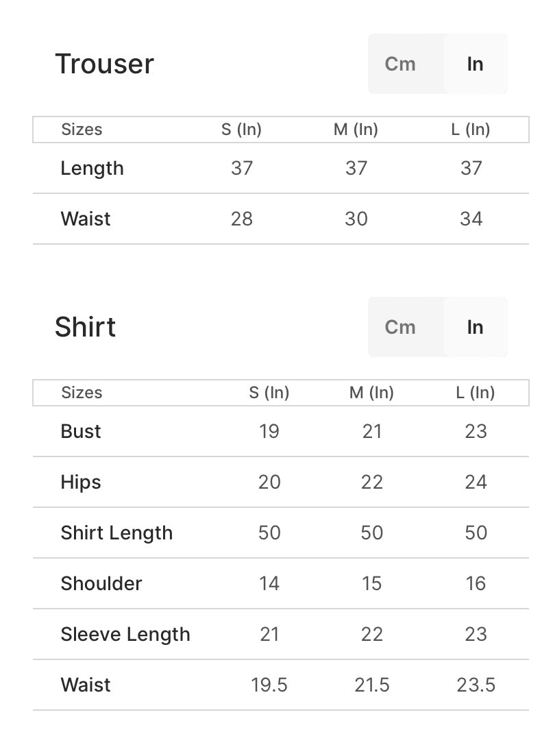Select In units for Trouser chart
The height and width of the screenshot is (756, 553).
[475, 64]
